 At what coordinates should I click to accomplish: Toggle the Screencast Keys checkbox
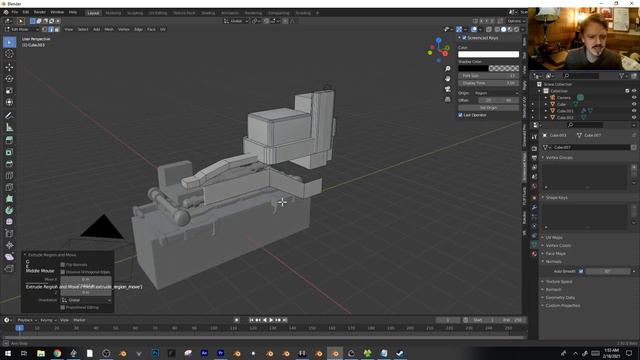[464, 38]
